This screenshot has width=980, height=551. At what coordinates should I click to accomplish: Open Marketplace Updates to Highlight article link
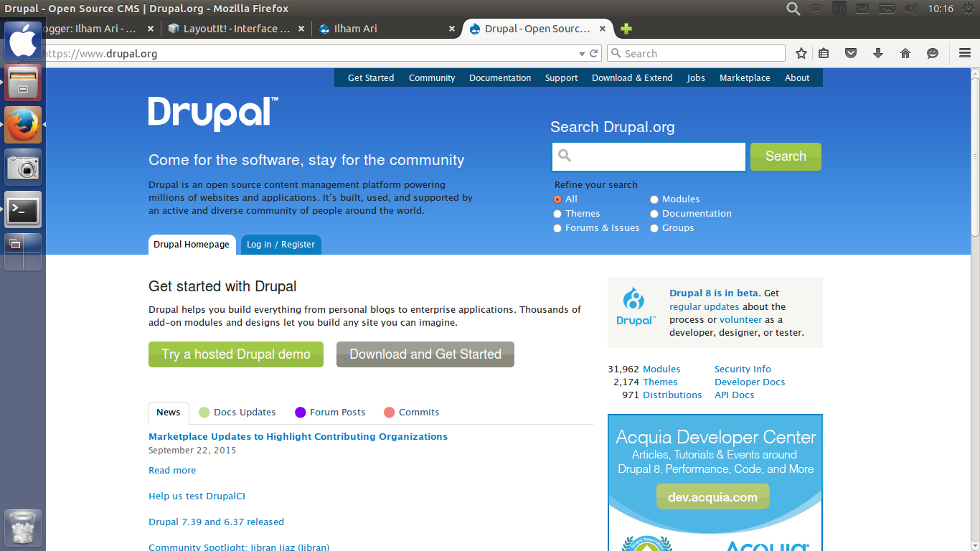point(298,436)
